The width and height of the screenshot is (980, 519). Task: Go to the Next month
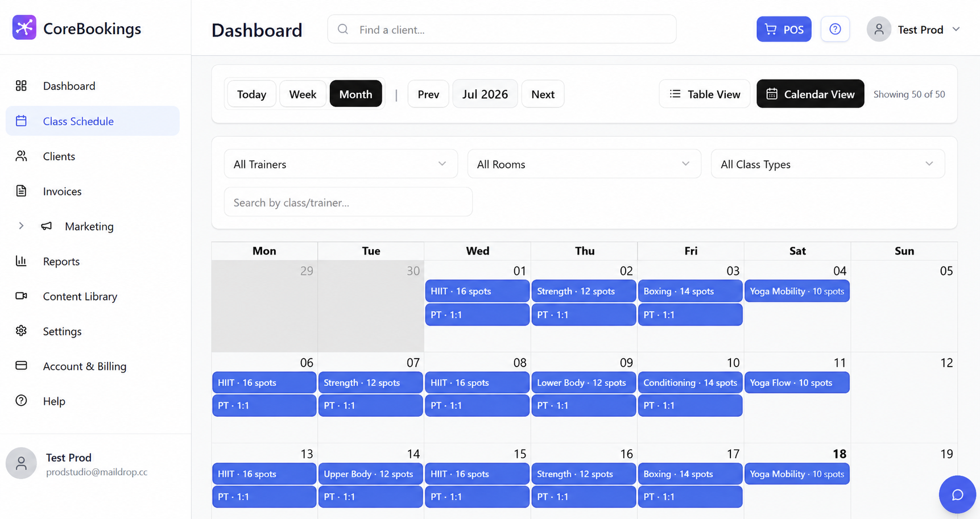click(x=543, y=94)
